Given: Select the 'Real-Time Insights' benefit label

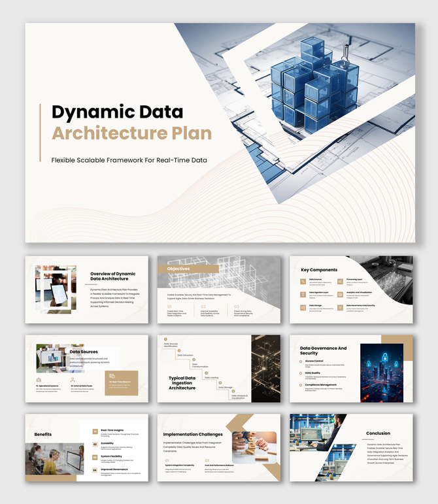Looking at the screenshot, I should 112,430.
